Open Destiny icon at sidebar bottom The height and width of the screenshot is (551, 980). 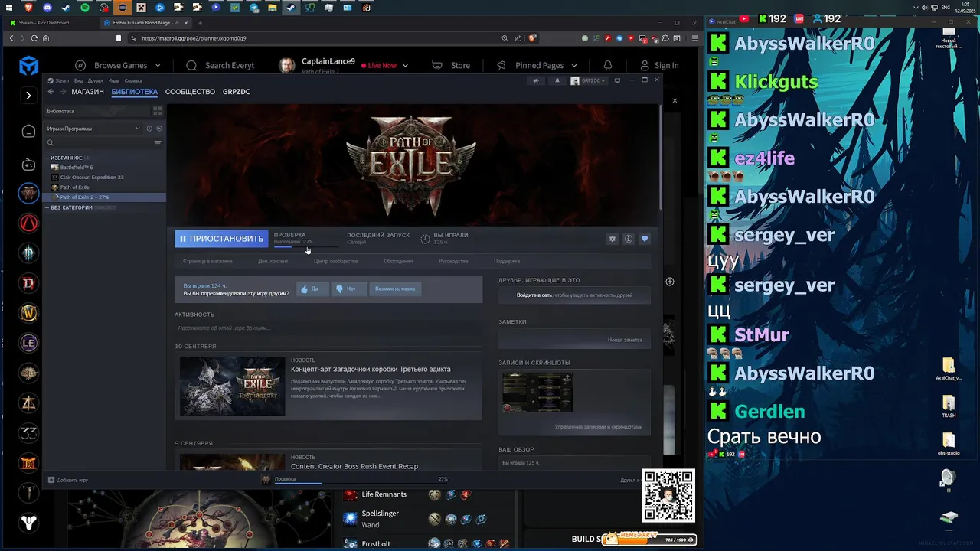28,523
